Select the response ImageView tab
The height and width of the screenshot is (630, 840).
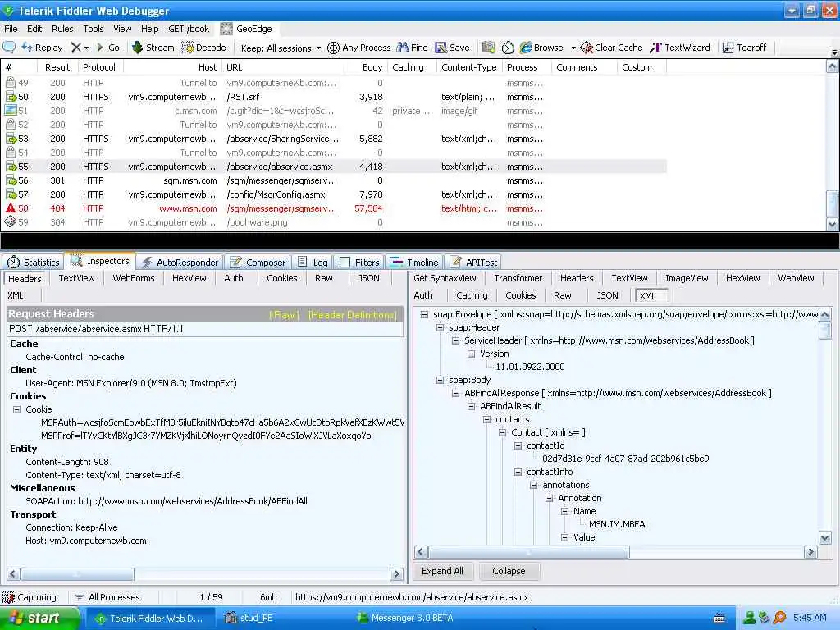pyautogui.click(x=687, y=279)
